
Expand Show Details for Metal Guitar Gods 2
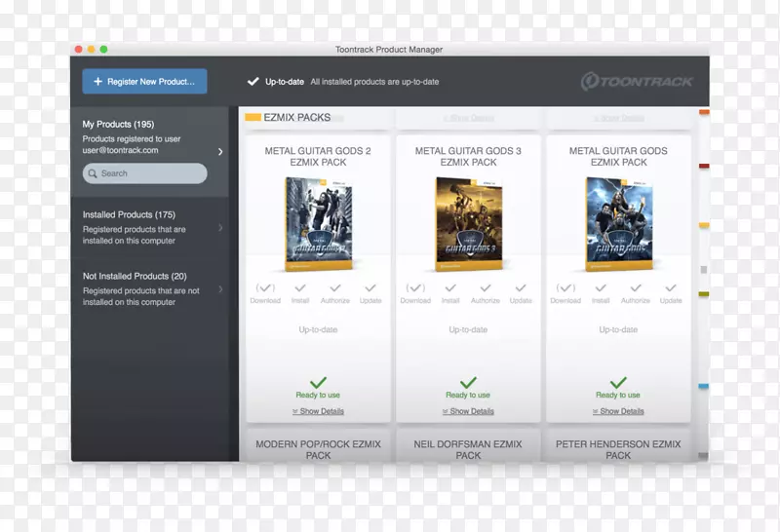tap(318, 411)
